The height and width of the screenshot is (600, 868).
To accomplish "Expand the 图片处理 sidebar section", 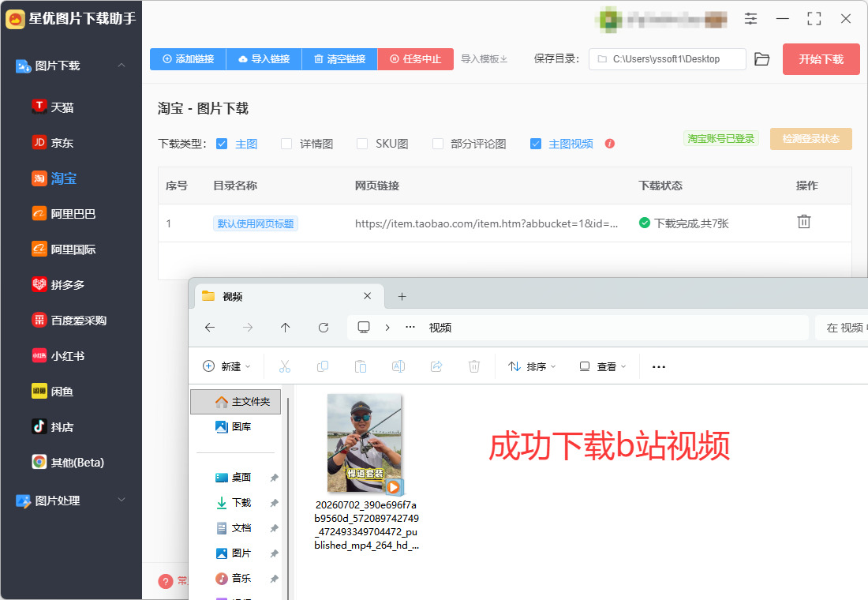I will point(122,501).
